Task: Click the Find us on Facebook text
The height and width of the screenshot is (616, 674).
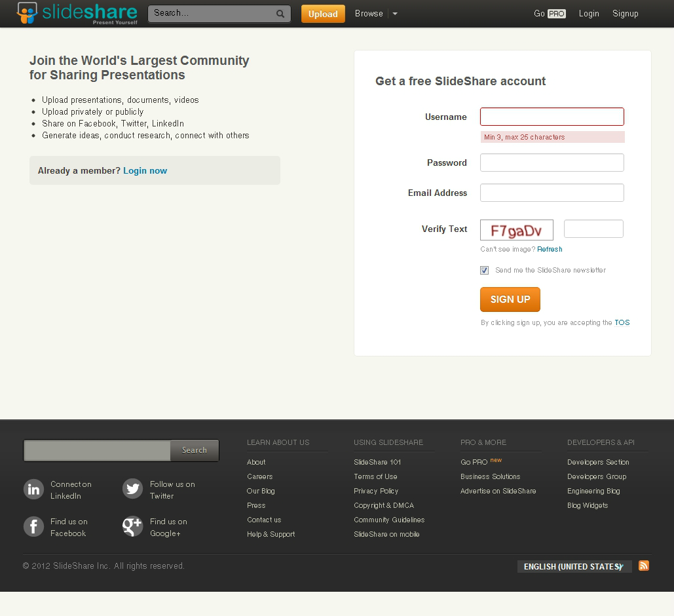Action: [x=69, y=528]
